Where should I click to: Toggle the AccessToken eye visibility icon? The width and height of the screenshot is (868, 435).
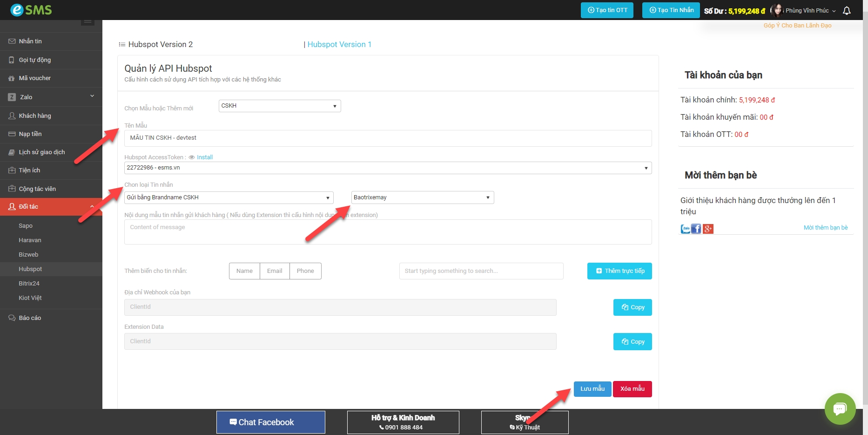coord(191,157)
